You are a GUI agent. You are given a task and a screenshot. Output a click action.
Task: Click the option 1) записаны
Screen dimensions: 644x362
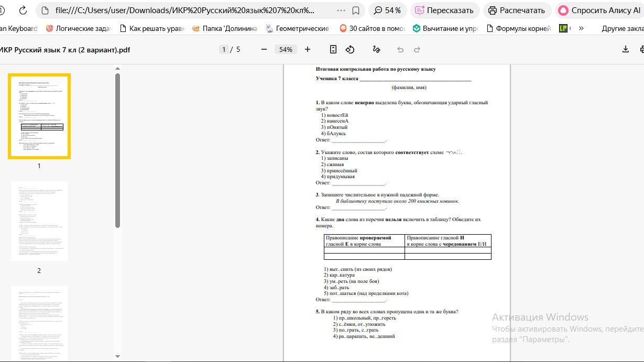point(334,158)
